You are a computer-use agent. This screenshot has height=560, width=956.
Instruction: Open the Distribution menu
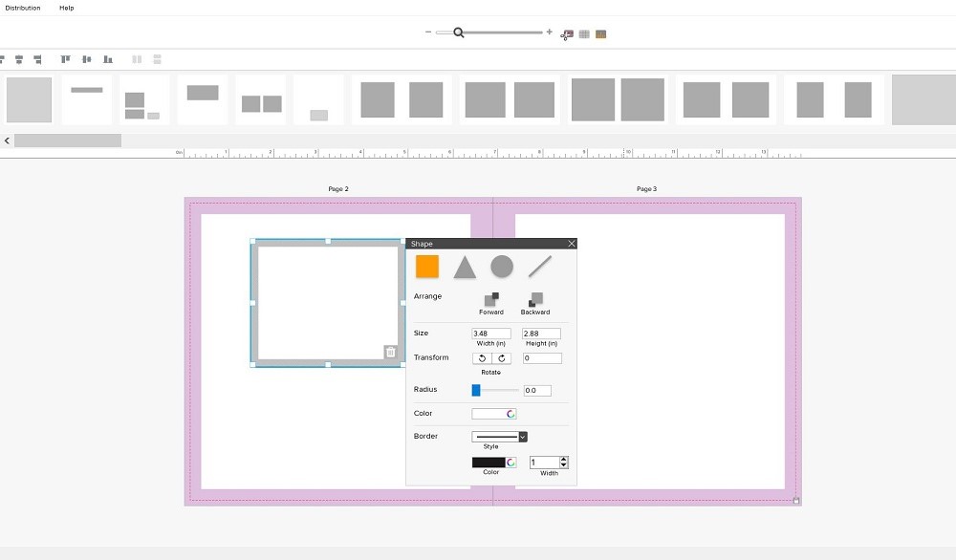pyautogui.click(x=23, y=8)
